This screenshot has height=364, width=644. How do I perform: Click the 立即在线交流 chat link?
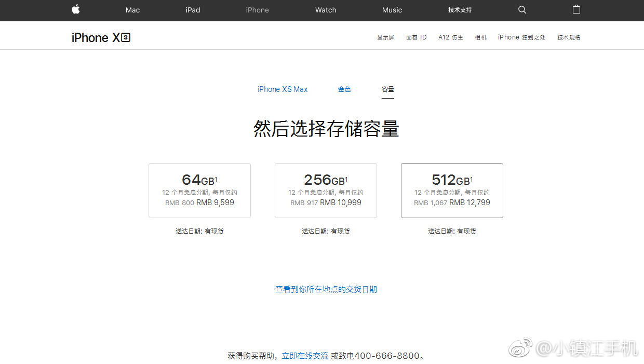tap(305, 356)
